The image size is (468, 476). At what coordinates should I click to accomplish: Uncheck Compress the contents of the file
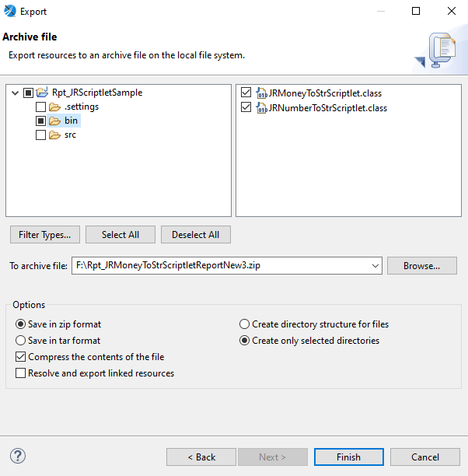(x=21, y=357)
